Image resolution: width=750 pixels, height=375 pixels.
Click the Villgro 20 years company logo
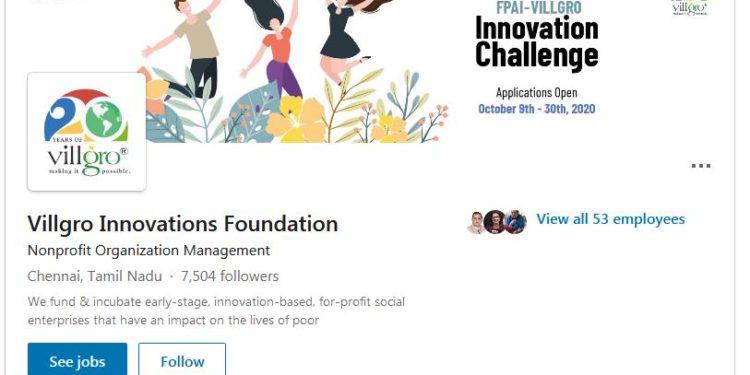coord(87,132)
